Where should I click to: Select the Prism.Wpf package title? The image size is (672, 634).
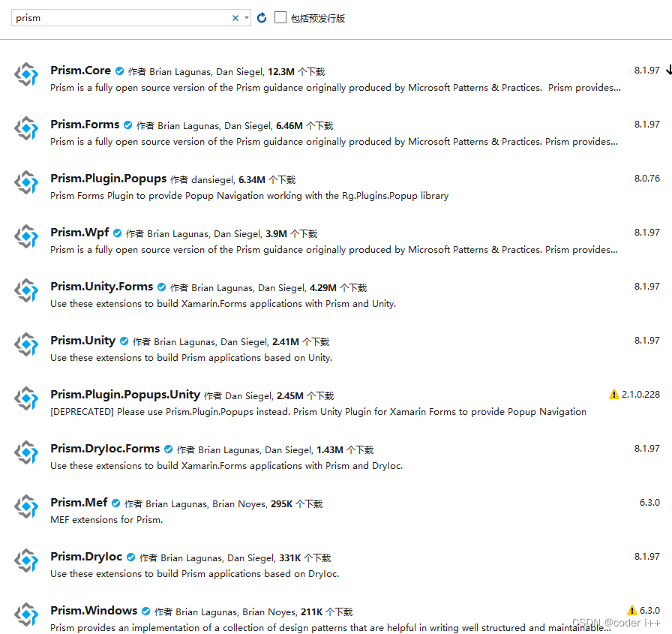pos(79,233)
